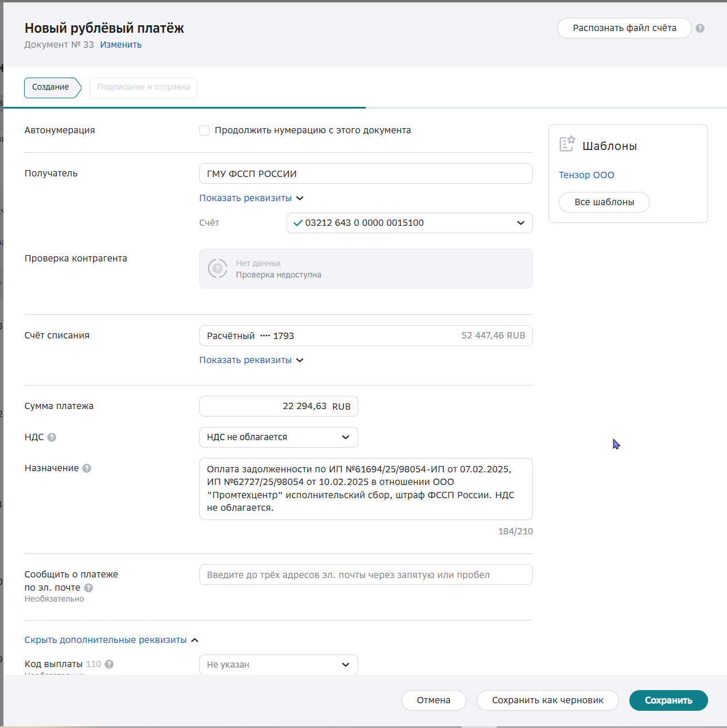Click help icon next to Распознать файл счёта
The height and width of the screenshot is (728, 727).
tap(699, 28)
